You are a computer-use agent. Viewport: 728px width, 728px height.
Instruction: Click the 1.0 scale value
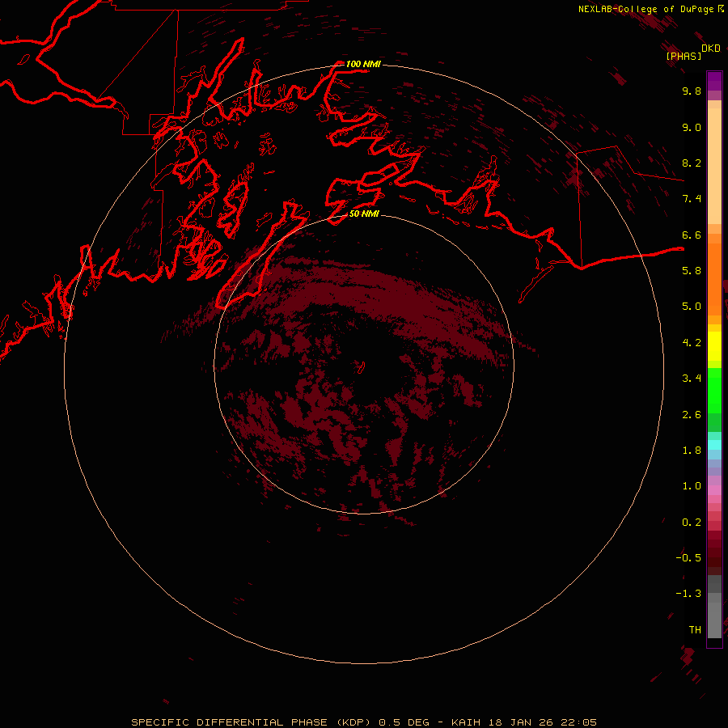click(x=692, y=486)
